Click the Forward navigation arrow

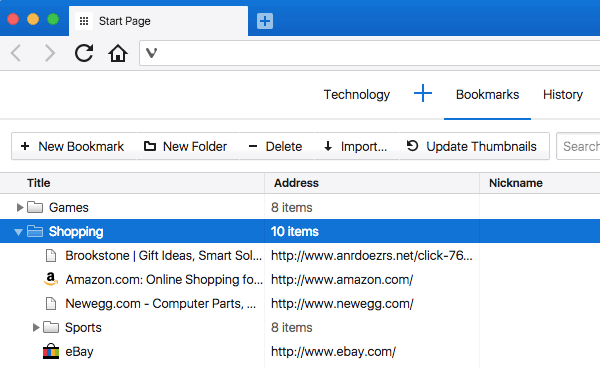[x=50, y=53]
